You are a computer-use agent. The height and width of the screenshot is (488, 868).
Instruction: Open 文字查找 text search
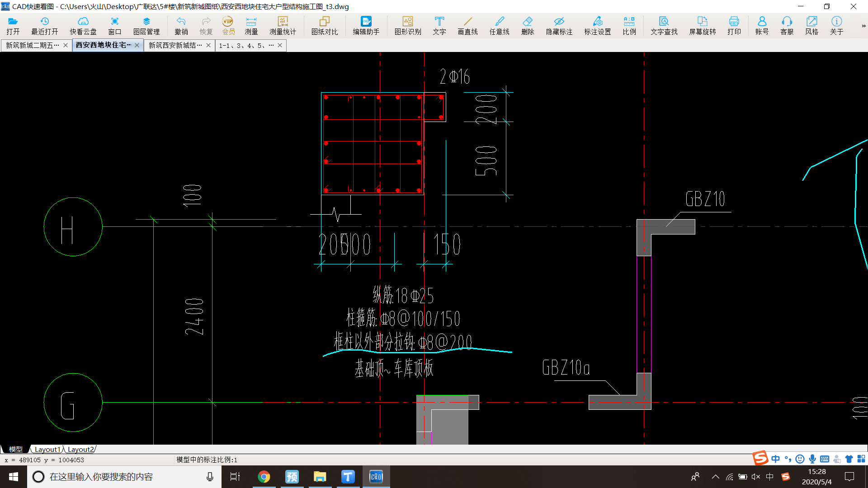[x=664, y=26]
